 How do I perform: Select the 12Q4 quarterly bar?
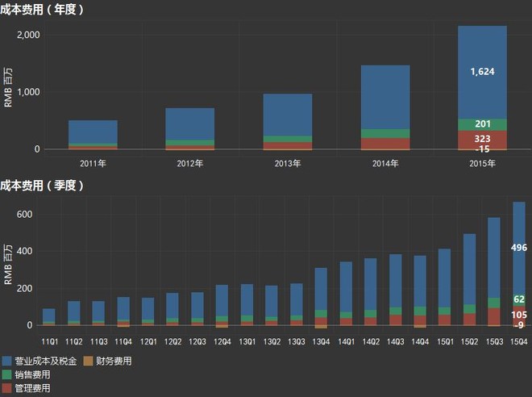[222, 306]
